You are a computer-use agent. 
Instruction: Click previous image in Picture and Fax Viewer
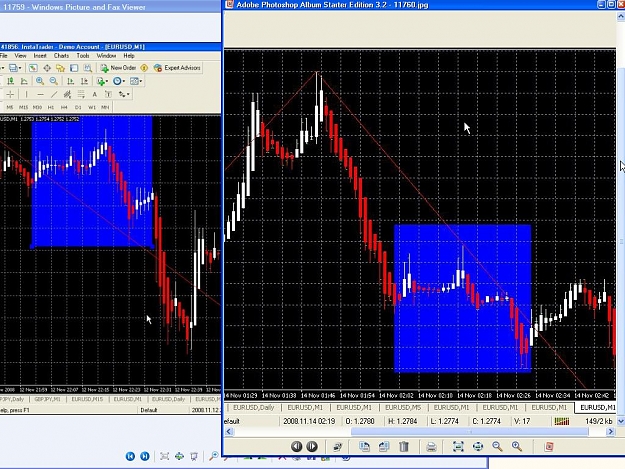(x=130, y=456)
